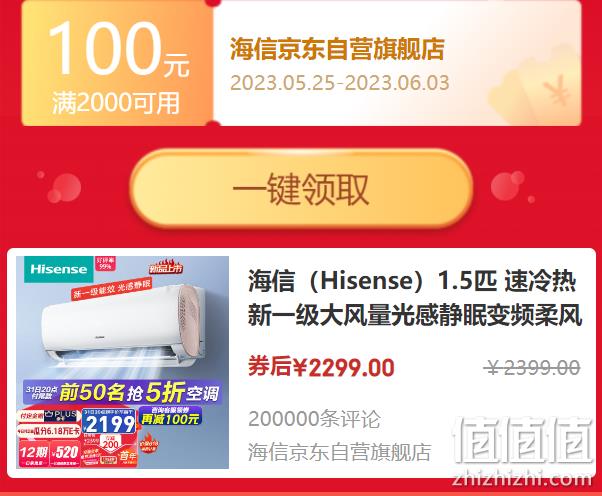Click the Hisense logo on product image
This screenshot has height=496, width=602.
tap(59, 269)
